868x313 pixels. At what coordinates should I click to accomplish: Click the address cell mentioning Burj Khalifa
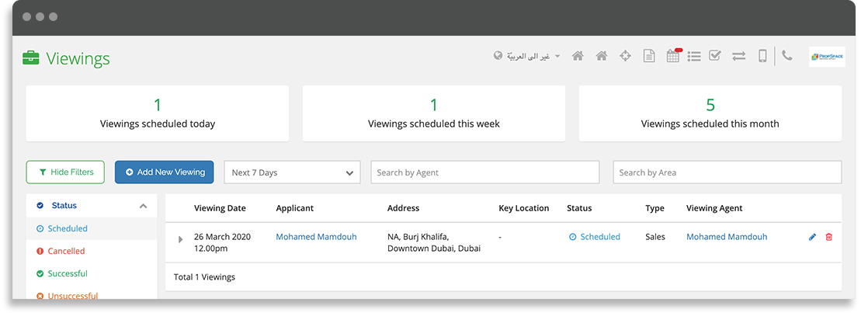tap(434, 242)
